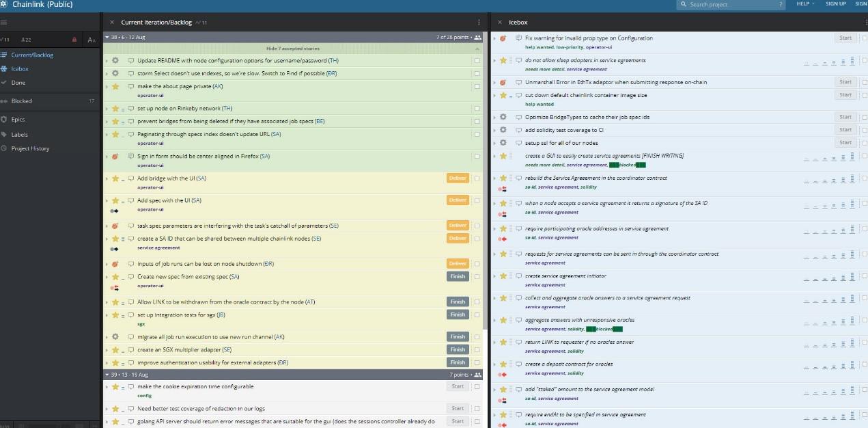Click star icon on 'cut down default chainlink' story
The image size is (868, 428).
pos(503,95)
